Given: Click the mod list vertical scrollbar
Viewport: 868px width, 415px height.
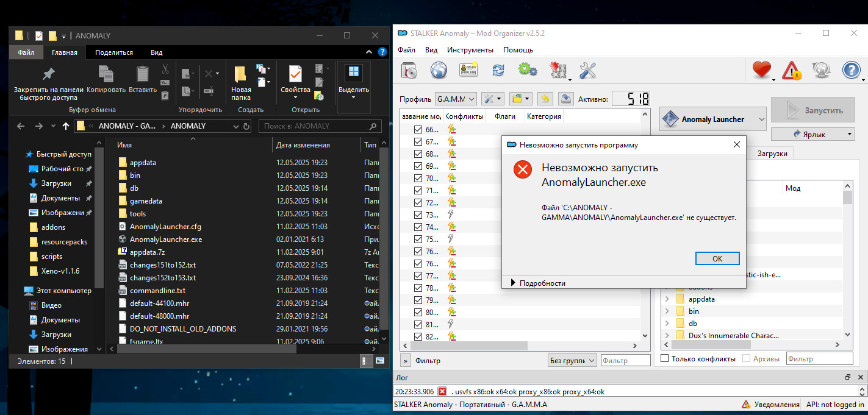Looking at the screenshot, I should (645, 225).
